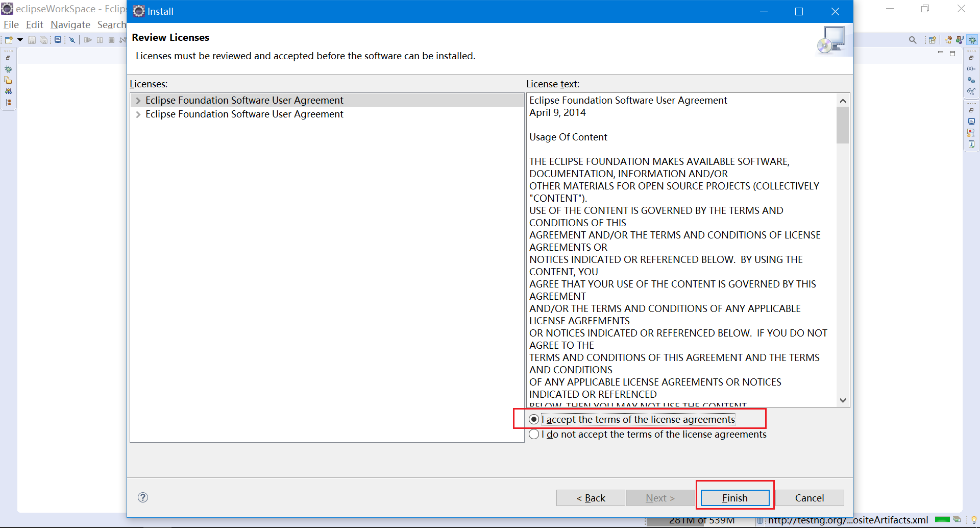
Task: Open the Navigate menu in Eclipse
Action: [x=70, y=25]
